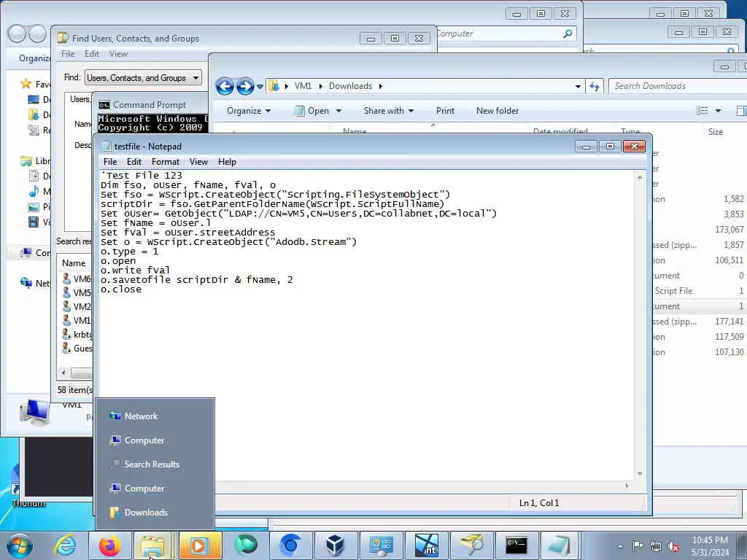Open Notepad View menu
Screen dimensions: 747x560
198,162
